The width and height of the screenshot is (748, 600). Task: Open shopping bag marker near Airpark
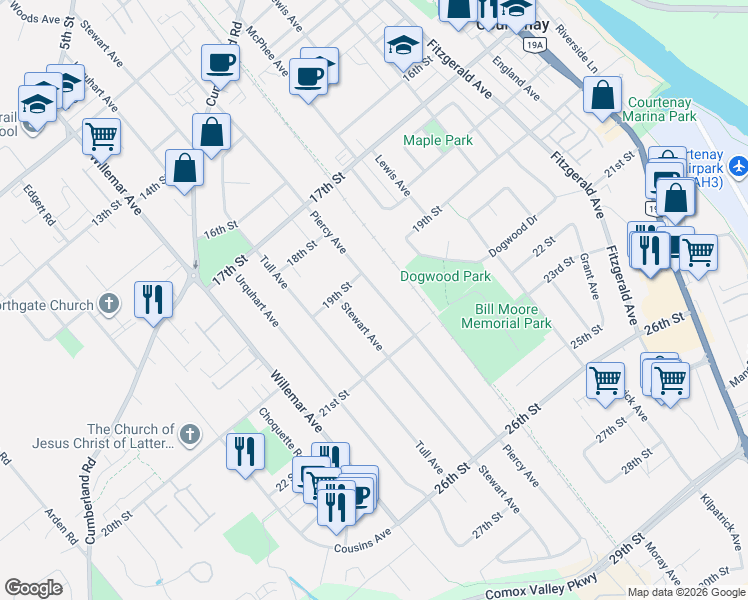(675, 198)
